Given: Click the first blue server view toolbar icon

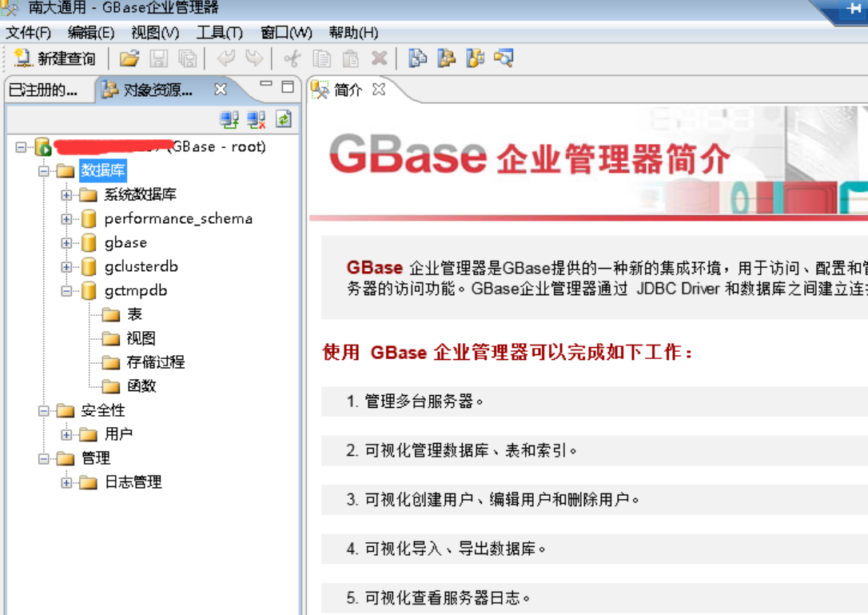Looking at the screenshot, I should (x=417, y=58).
